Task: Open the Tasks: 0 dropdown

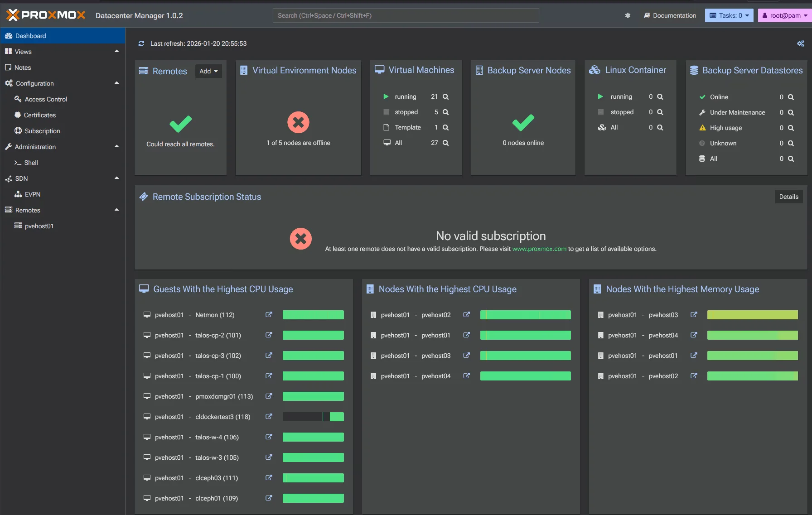Action: pyautogui.click(x=729, y=15)
